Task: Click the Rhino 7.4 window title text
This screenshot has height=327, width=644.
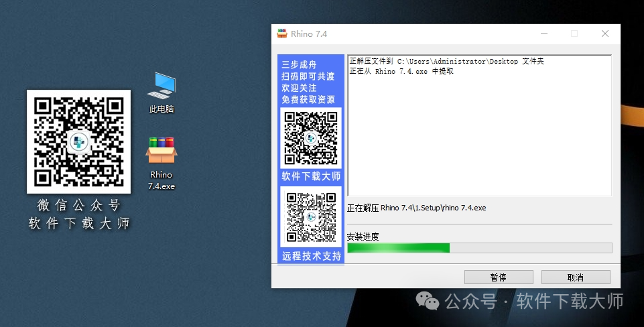Action: click(309, 34)
